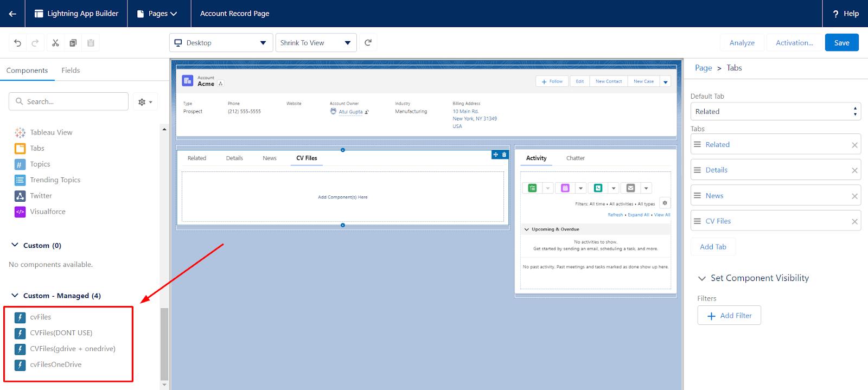The image size is (868, 390).
Task: Click the Edit button on Acme record
Action: (x=580, y=81)
